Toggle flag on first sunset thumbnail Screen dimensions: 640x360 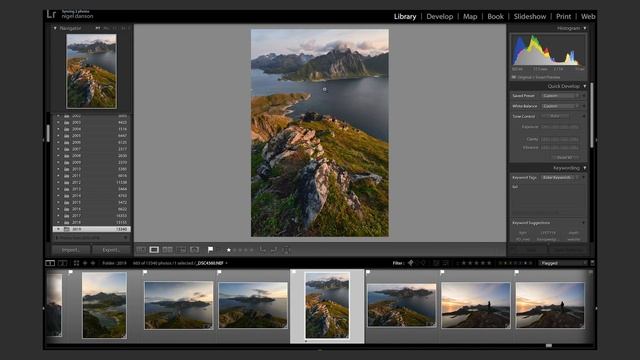pos(442,272)
